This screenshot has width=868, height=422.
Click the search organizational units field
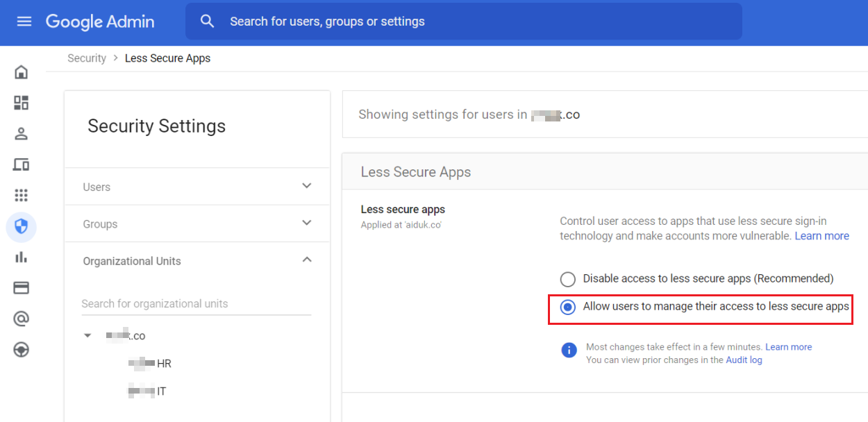(196, 304)
